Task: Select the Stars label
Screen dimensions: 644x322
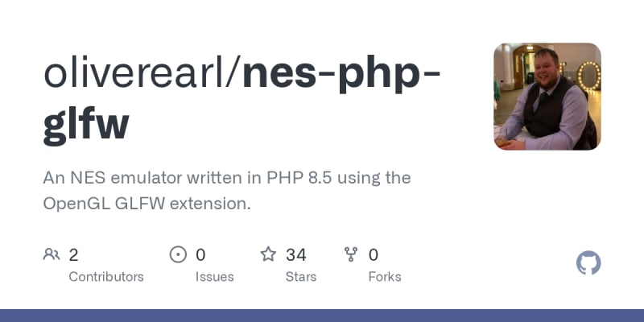Action: click(x=302, y=276)
